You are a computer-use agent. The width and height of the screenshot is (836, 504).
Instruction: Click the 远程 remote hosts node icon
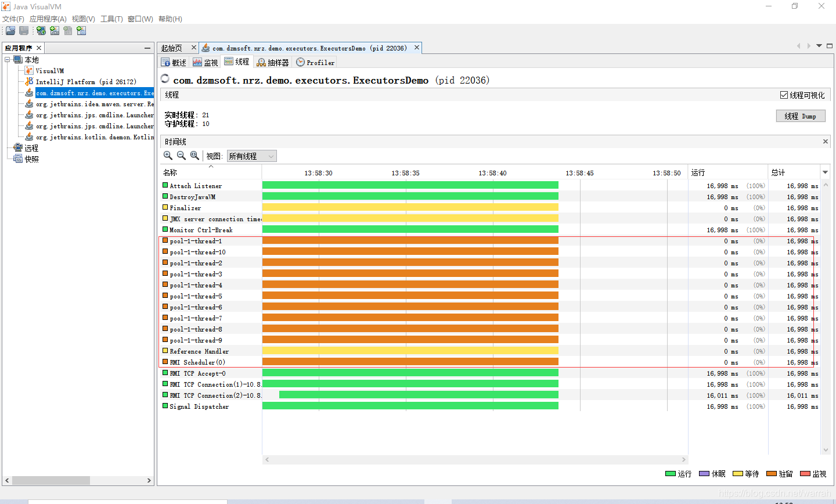tap(18, 147)
